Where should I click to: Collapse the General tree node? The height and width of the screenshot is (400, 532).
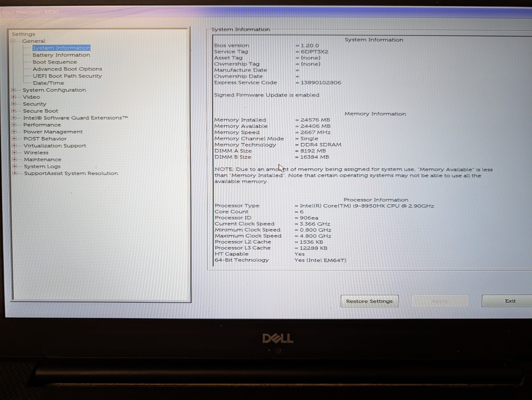13,41
